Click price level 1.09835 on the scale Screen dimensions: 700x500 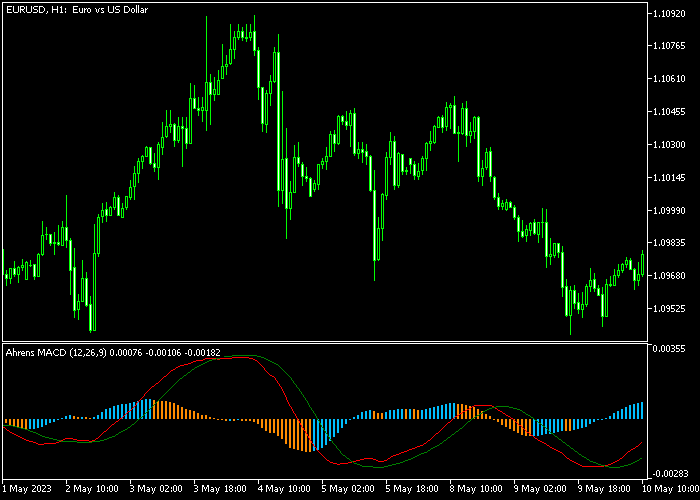[669, 243]
